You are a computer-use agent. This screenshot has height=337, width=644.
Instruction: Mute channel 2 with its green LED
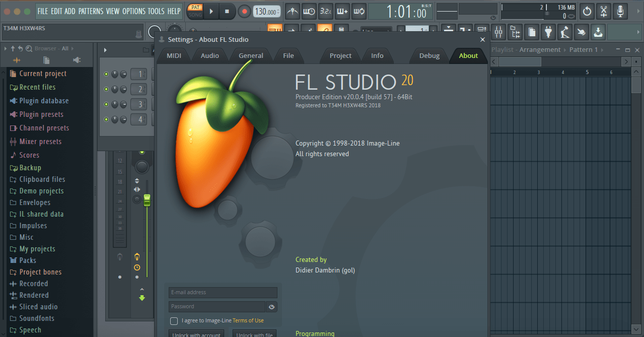[106, 89]
